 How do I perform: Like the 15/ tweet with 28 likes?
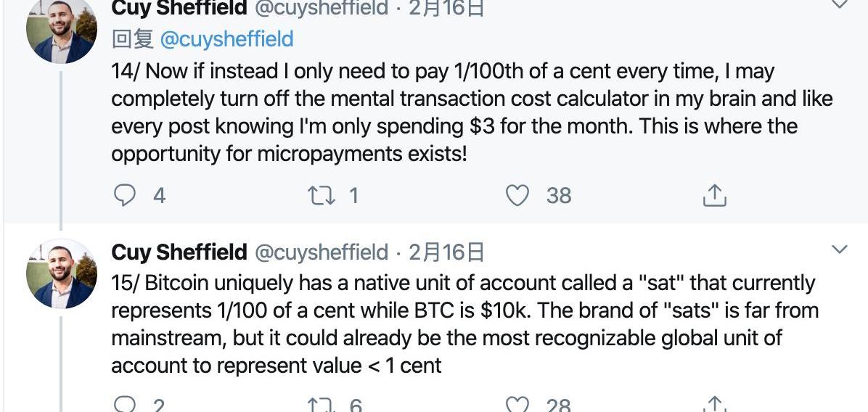(x=517, y=405)
